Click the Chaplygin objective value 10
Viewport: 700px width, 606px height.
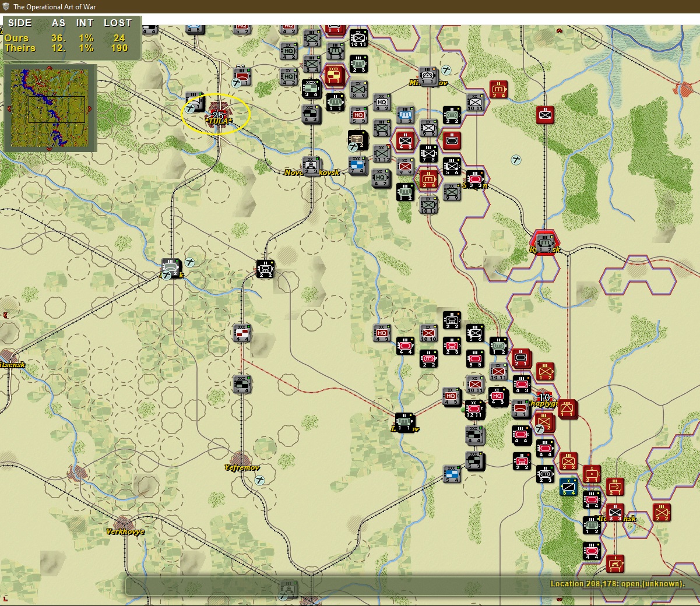[544, 397]
